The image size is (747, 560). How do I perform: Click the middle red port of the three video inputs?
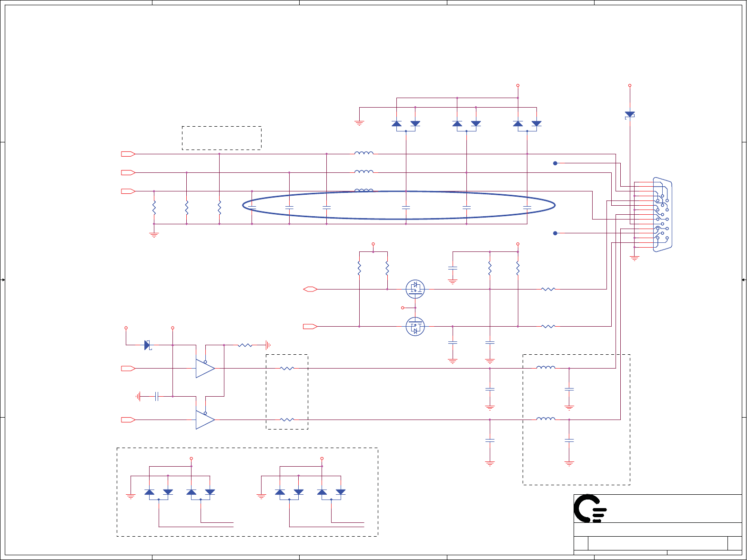pos(128,172)
